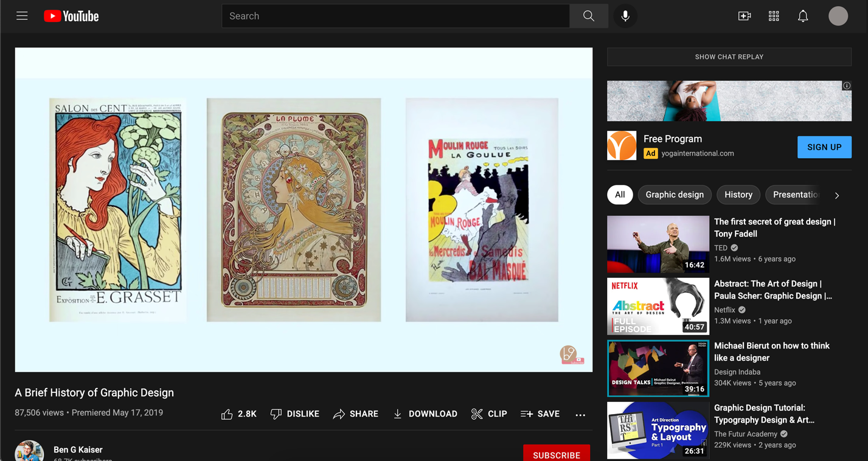Click the 'Free Program' ad title
This screenshot has height=461, width=868.
click(673, 139)
